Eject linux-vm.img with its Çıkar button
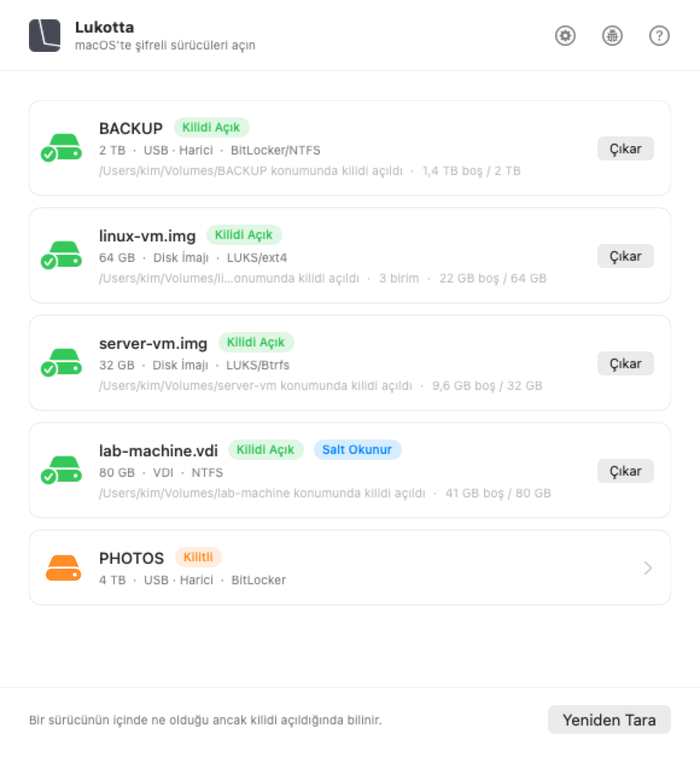 pyautogui.click(x=625, y=256)
